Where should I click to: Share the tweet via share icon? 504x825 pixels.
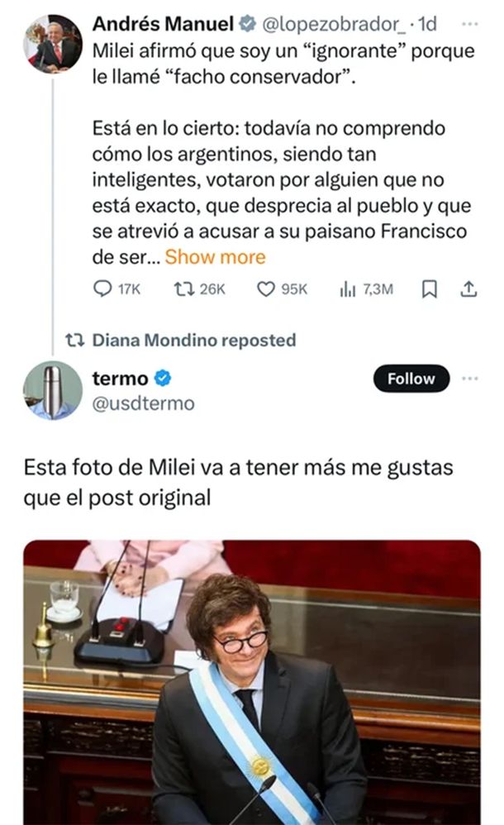468,289
